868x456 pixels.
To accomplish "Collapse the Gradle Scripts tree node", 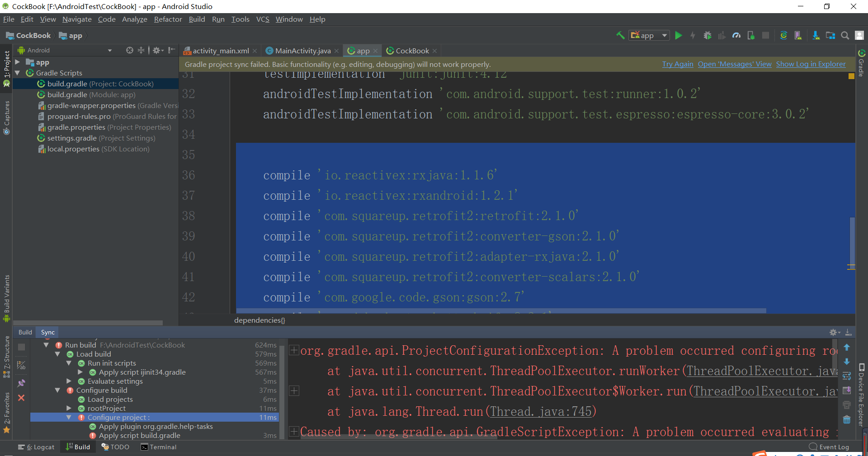I will coord(18,73).
